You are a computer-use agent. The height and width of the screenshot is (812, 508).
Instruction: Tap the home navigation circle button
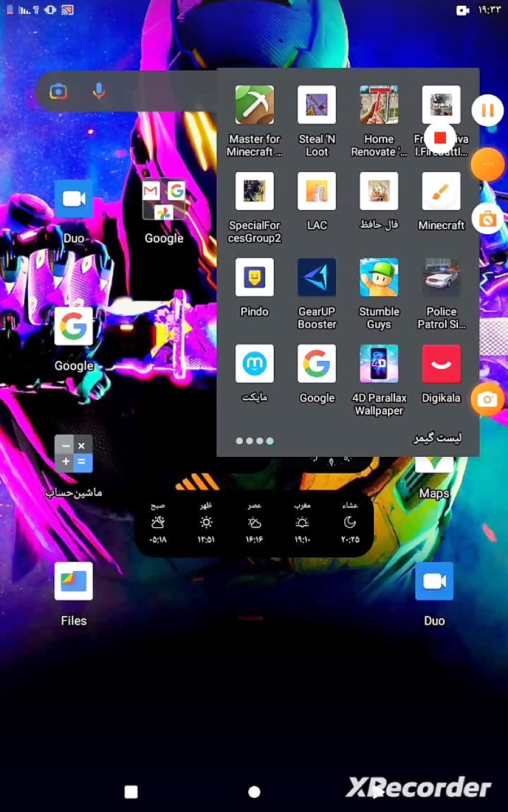[x=255, y=792]
